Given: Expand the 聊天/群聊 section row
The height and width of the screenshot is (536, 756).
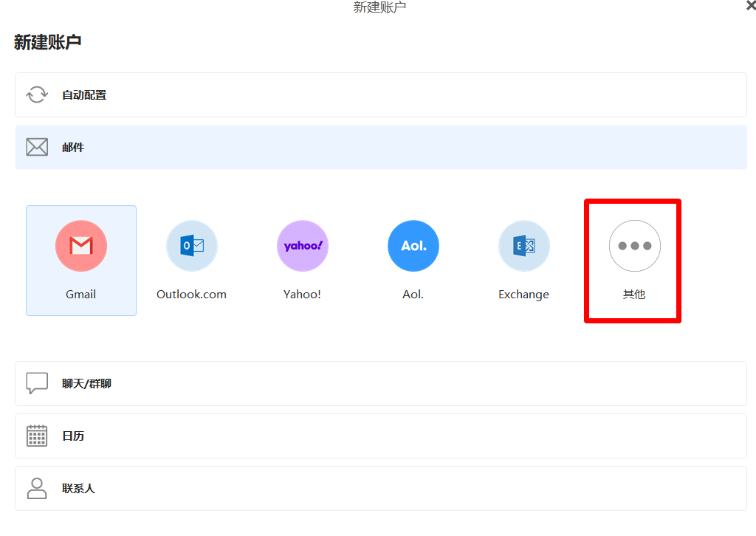Looking at the screenshot, I should point(381,384).
